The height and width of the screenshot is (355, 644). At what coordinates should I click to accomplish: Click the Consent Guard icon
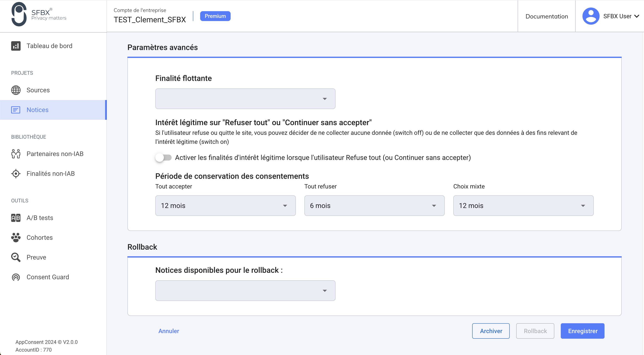[x=16, y=277]
